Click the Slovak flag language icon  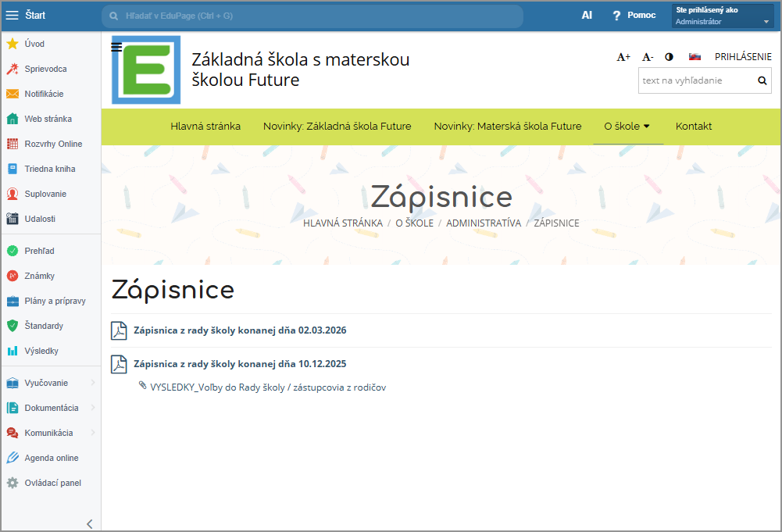tap(694, 57)
